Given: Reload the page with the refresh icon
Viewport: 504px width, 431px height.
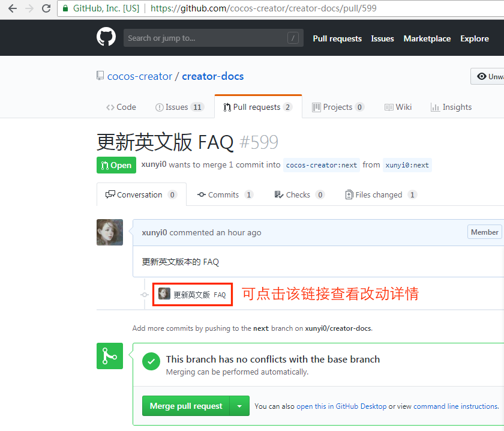Looking at the screenshot, I should click(46, 8).
